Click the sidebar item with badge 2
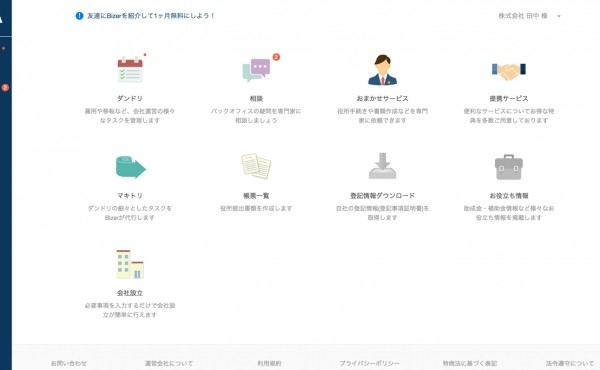Screen dimensions: 600x370 [5, 88]
